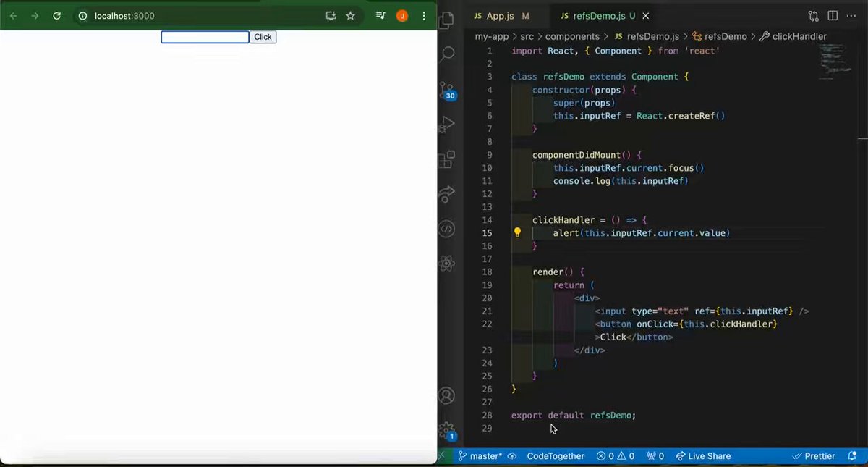Viewport: 868px width, 467px height.
Task: Click the install app icon in address bar
Action: click(x=331, y=15)
